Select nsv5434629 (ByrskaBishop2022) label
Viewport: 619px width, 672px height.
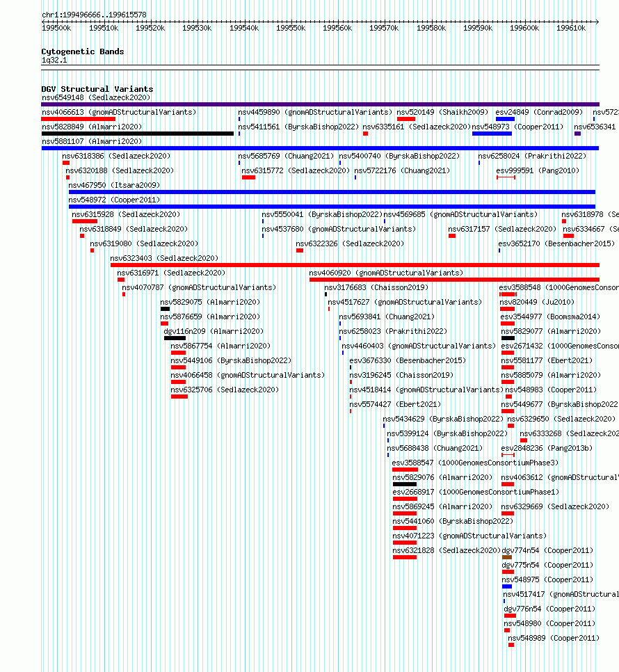point(443,418)
